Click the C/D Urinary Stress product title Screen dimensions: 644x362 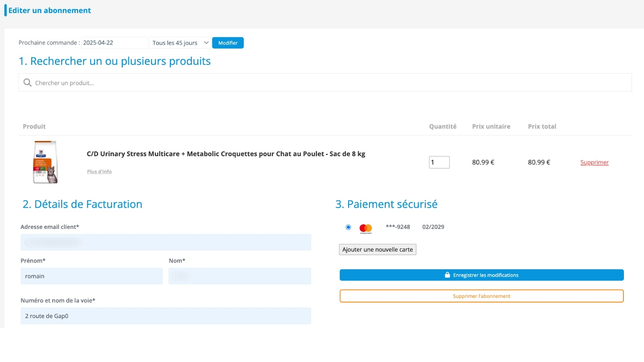coord(226,154)
